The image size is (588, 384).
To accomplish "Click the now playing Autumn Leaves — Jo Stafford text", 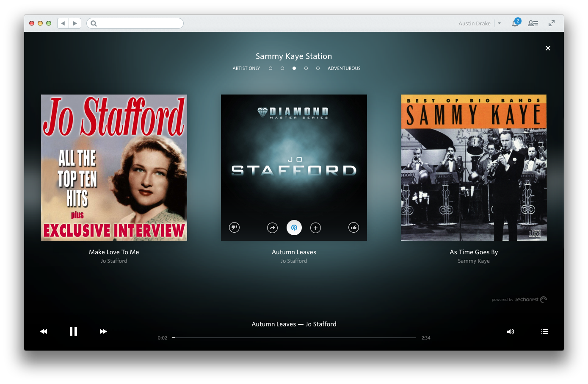I will point(294,324).
